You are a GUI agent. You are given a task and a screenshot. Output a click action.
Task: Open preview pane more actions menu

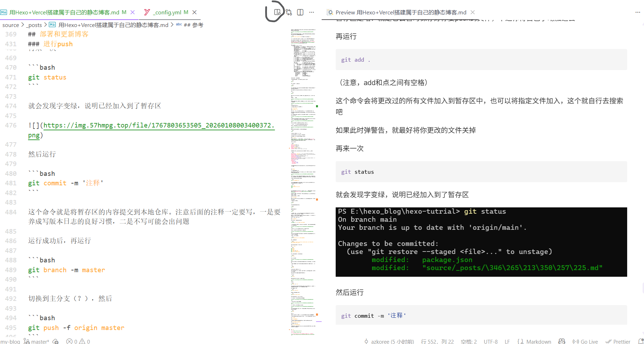637,12
